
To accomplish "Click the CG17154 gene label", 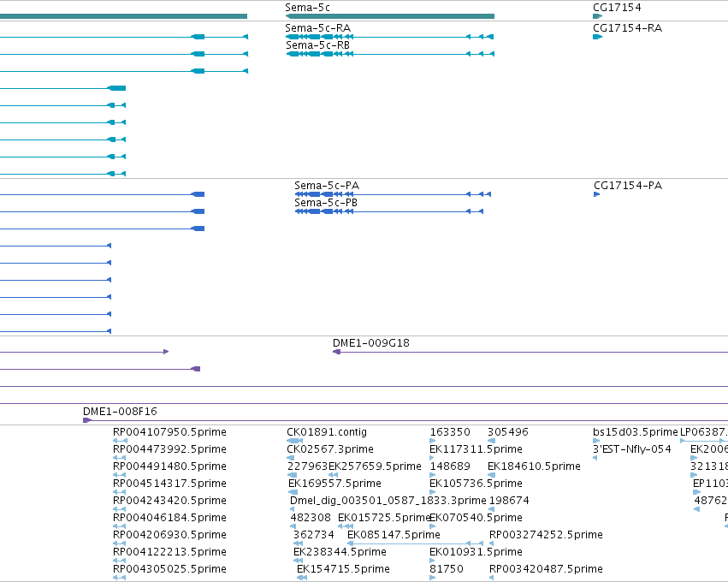I will point(617,8).
